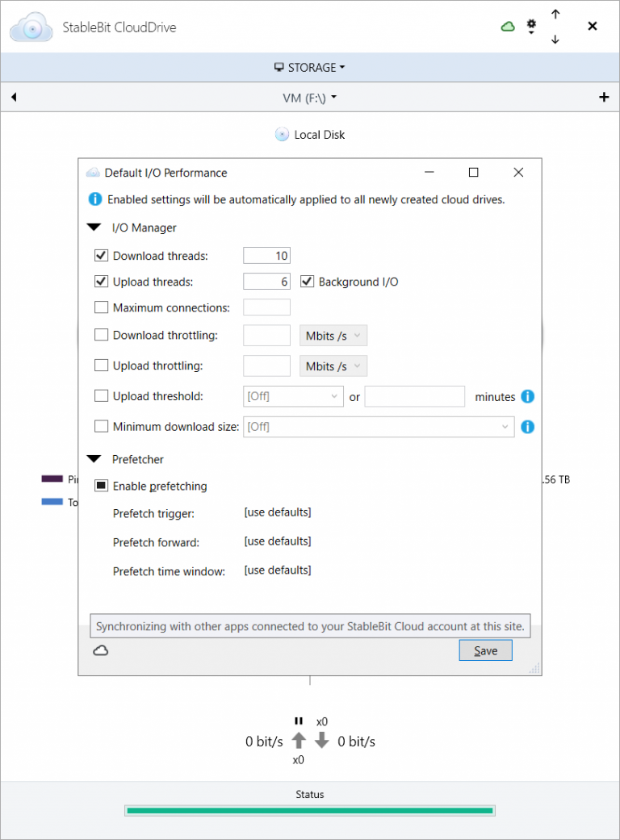Click the Upload threads number field

click(266, 282)
